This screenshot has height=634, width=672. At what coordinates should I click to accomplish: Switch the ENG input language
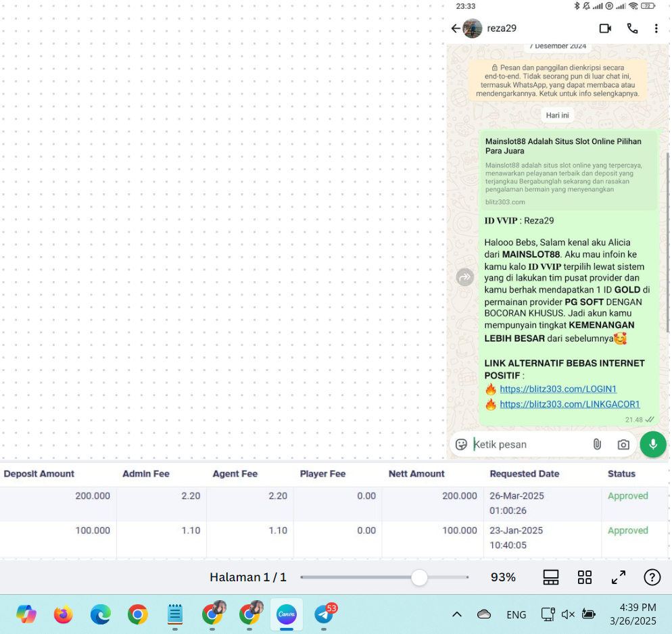[516, 614]
